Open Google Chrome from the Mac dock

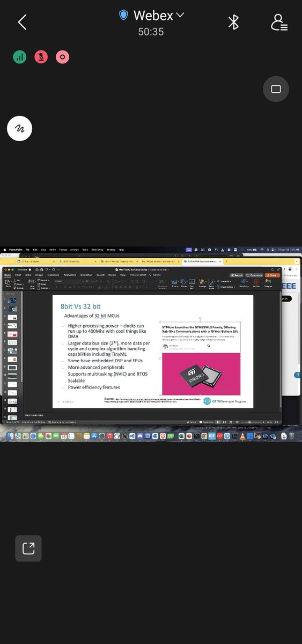(204, 435)
